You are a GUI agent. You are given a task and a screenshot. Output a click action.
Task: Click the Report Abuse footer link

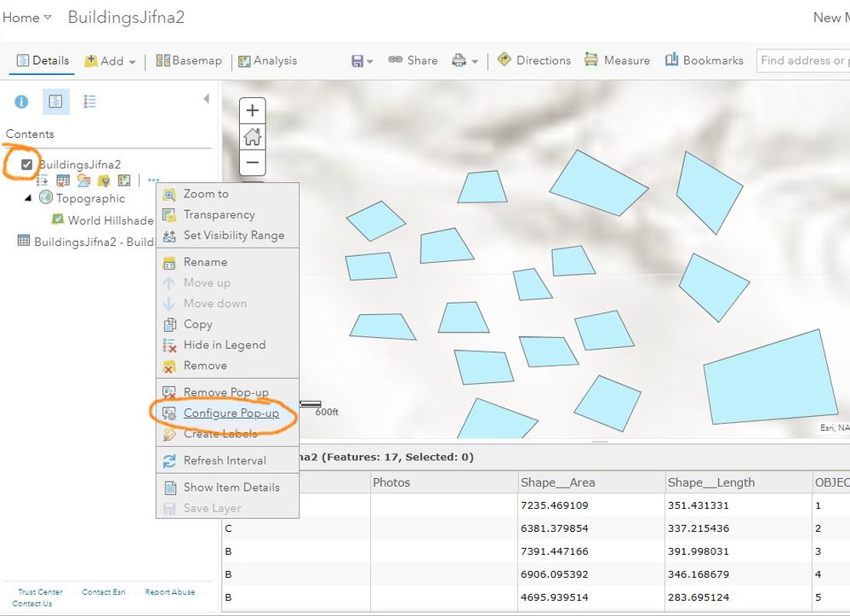point(169,591)
